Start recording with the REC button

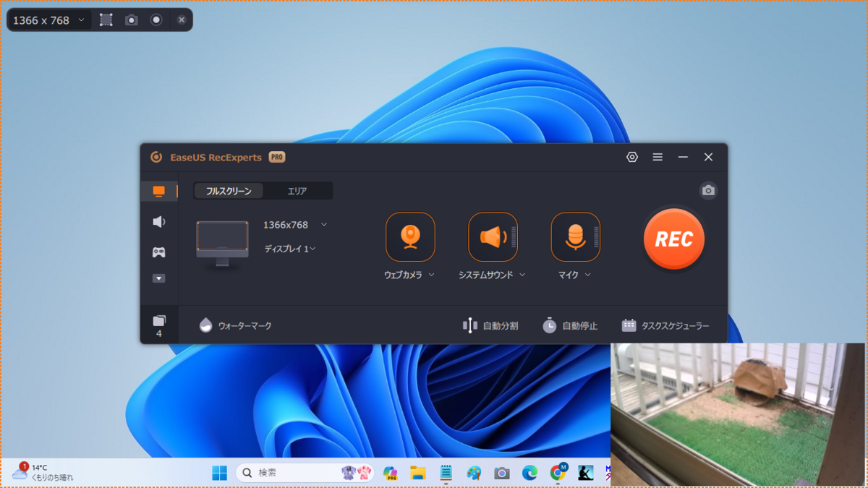673,239
